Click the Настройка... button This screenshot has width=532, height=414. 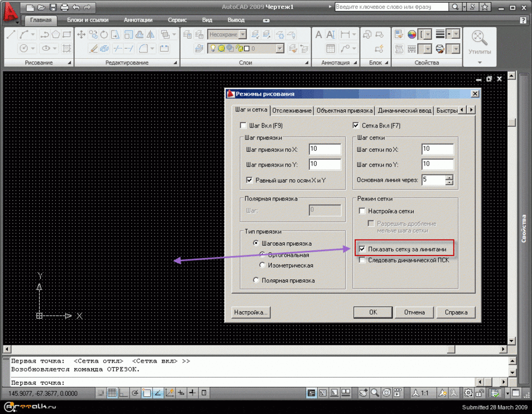pyautogui.click(x=251, y=312)
